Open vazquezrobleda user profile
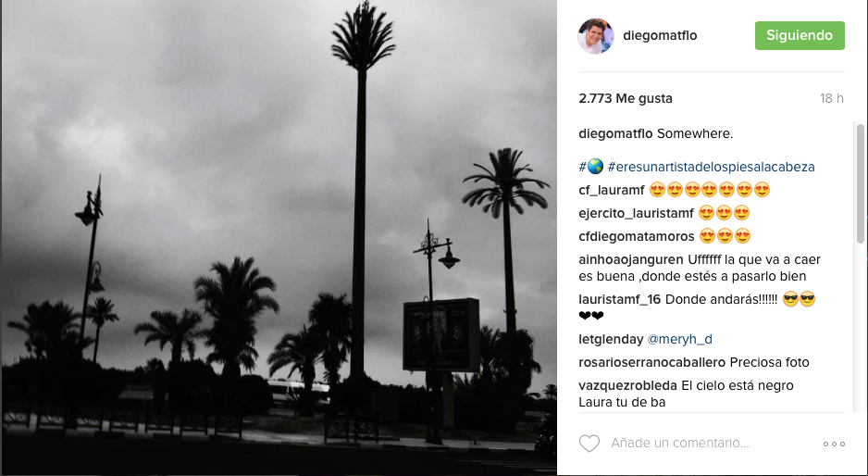 coord(627,385)
